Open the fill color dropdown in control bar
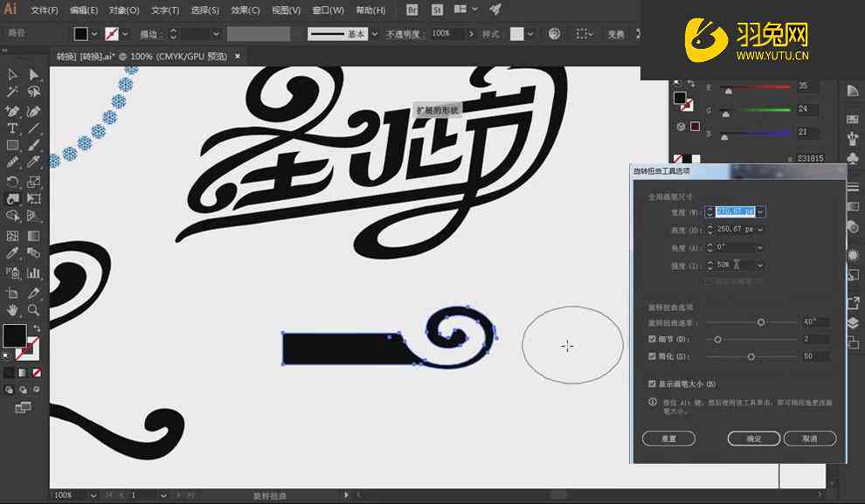Image resolution: width=865 pixels, height=504 pixels. point(94,34)
